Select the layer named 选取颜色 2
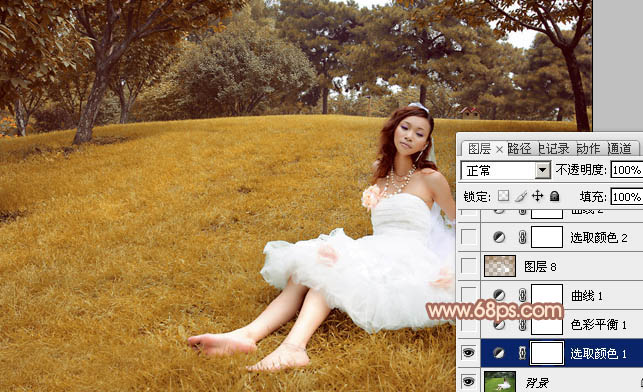The image size is (643, 392). click(599, 237)
